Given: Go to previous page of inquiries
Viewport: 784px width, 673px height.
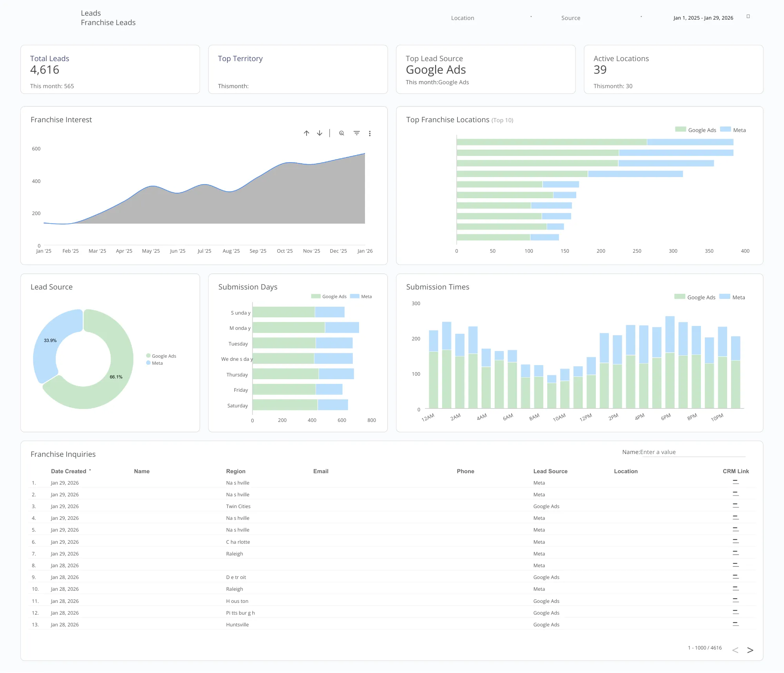Looking at the screenshot, I should click(735, 650).
